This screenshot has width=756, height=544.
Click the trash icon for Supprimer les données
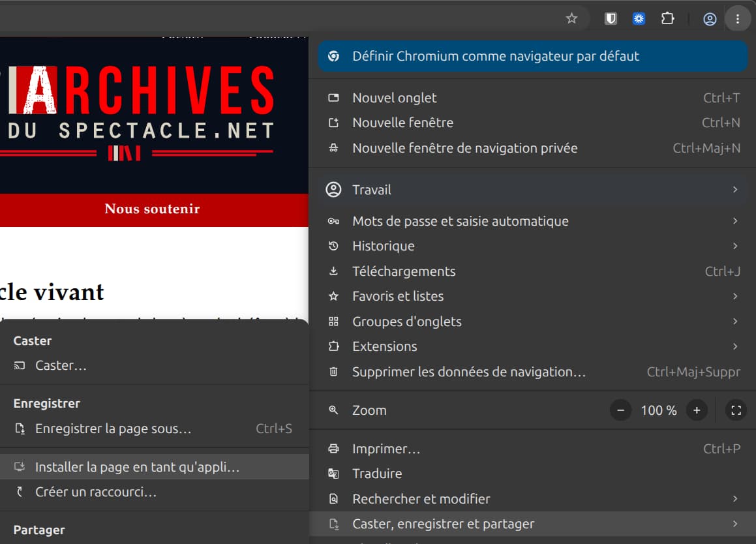pyautogui.click(x=333, y=371)
